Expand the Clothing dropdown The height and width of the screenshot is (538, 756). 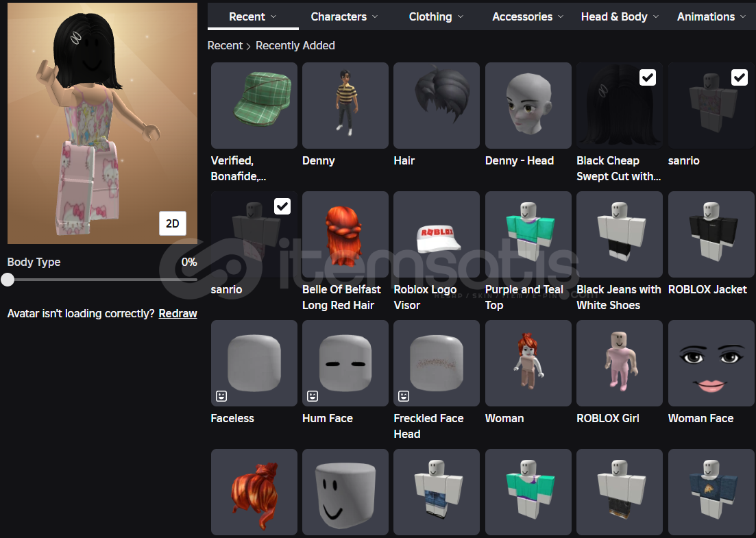(436, 16)
